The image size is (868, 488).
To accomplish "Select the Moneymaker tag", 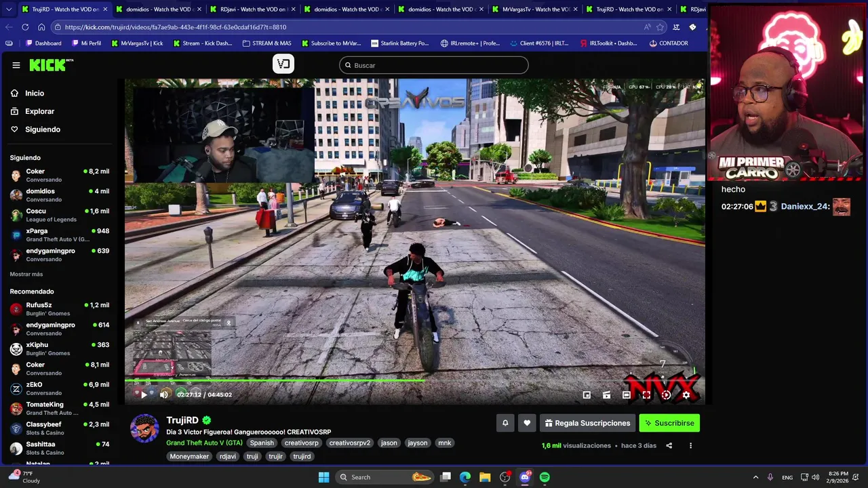I will point(189,456).
